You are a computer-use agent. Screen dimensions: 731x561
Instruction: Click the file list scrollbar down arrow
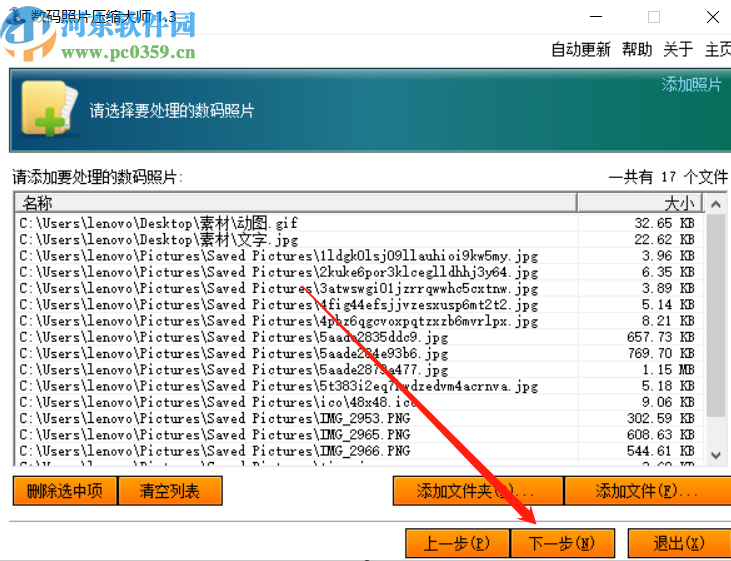716,455
